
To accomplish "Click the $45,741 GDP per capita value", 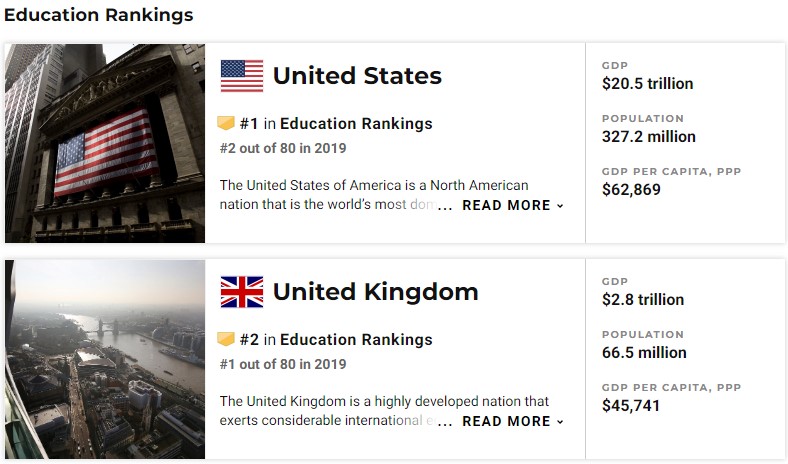I will coord(631,406).
